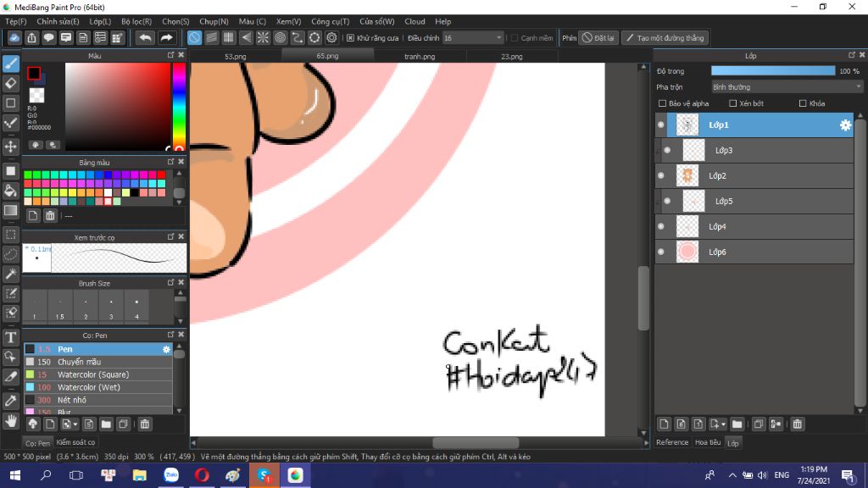Select the Bucket fill tool
The height and width of the screenshot is (488, 868).
(11, 191)
